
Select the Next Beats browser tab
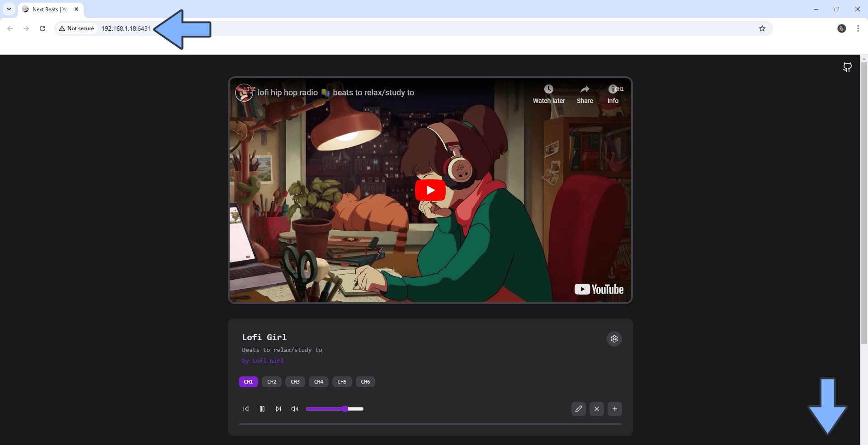(51, 9)
